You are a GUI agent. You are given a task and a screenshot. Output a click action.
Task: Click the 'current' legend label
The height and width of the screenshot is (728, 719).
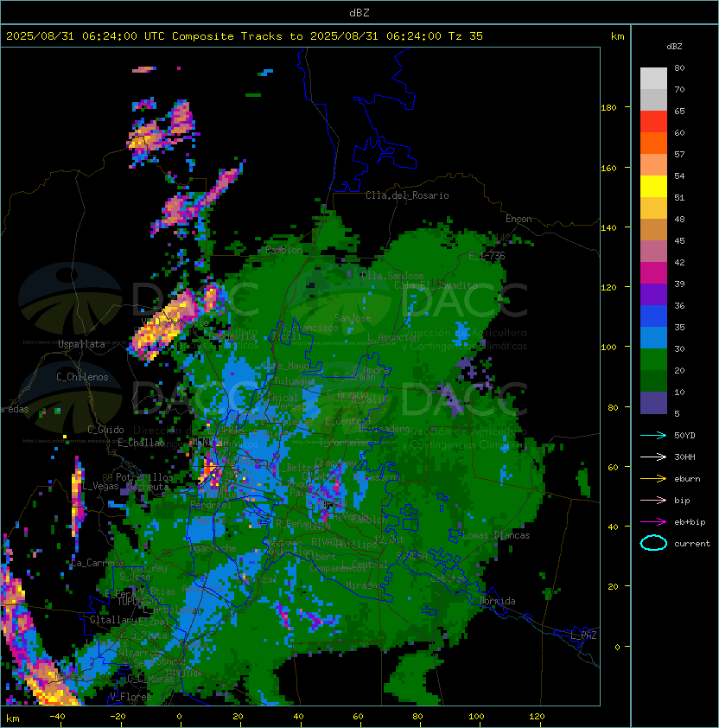pyautogui.click(x=692, y=543)
